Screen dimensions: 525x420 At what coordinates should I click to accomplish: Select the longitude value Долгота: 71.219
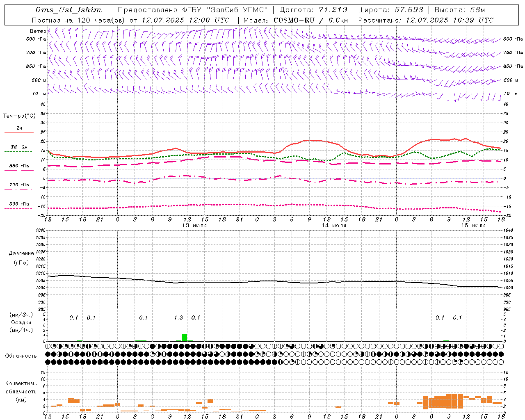click(x=313, y=10)
